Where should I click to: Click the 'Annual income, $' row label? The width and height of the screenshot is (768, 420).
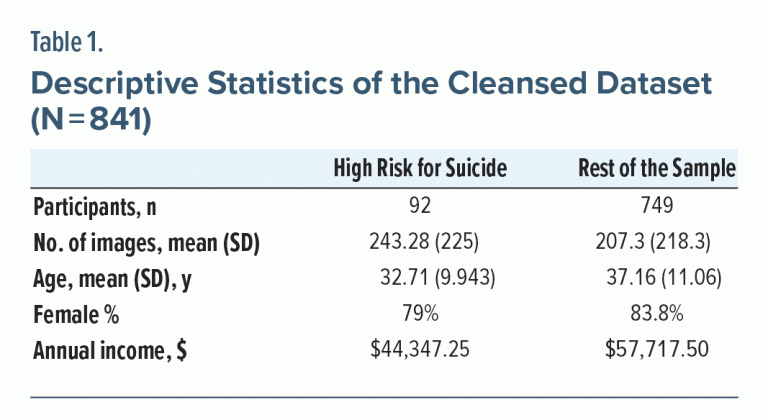[109, 351]
